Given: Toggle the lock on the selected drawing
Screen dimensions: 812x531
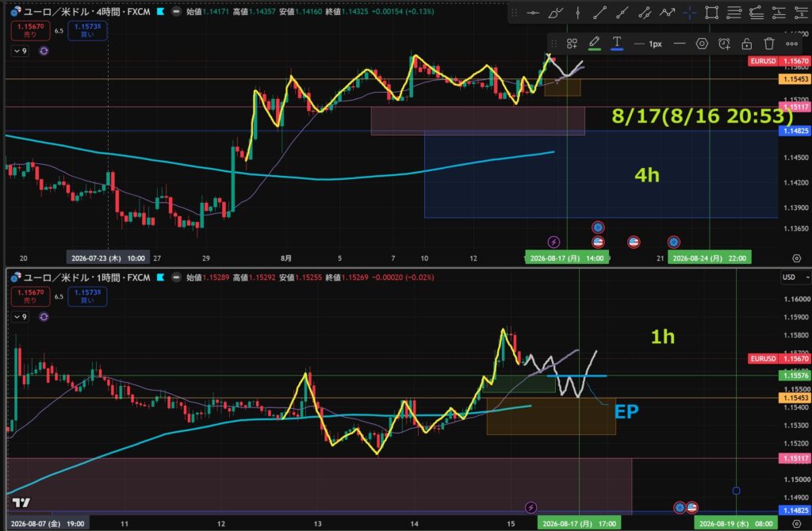Looking at the screenshot, I should (x=746, y=44).
